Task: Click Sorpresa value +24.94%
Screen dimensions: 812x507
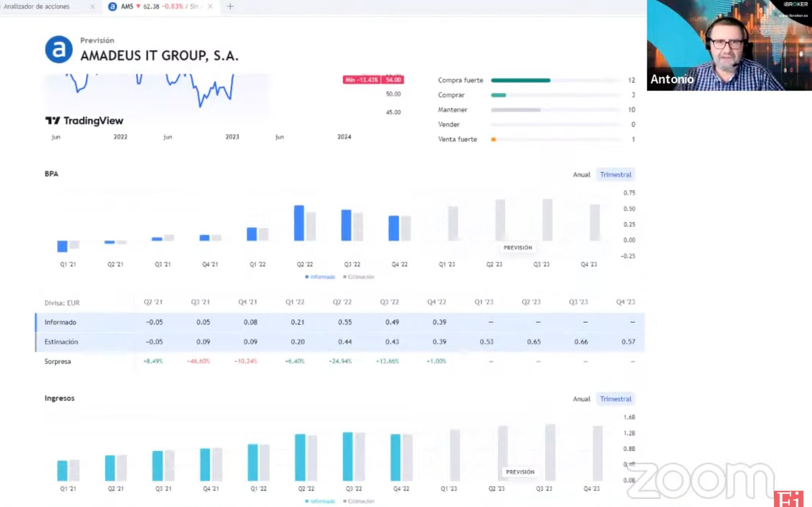Action: click(340, 361)
